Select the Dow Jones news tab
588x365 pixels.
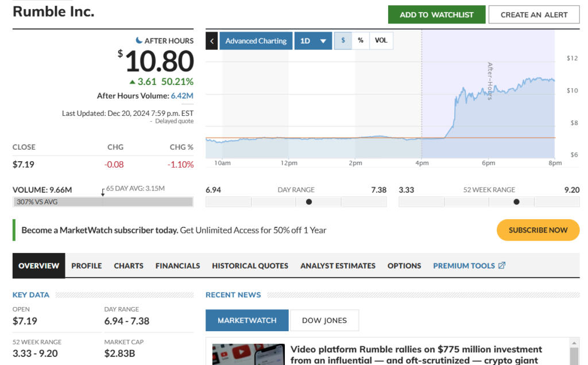[324, 320]
